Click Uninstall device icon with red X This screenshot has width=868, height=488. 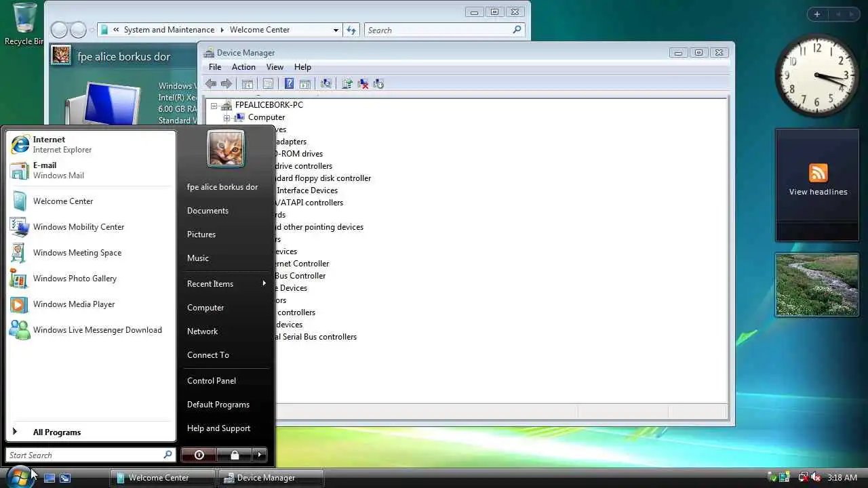click(x=363, y=84)
